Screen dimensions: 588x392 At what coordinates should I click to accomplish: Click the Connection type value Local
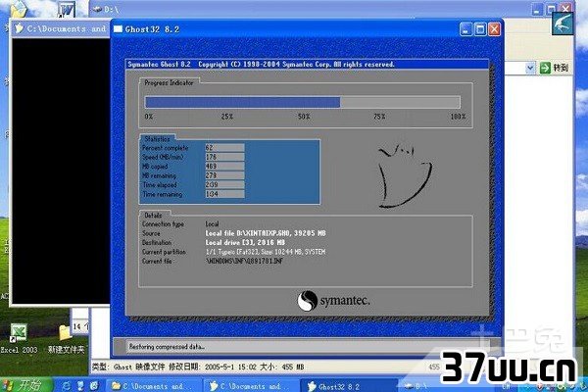[212, 224]
